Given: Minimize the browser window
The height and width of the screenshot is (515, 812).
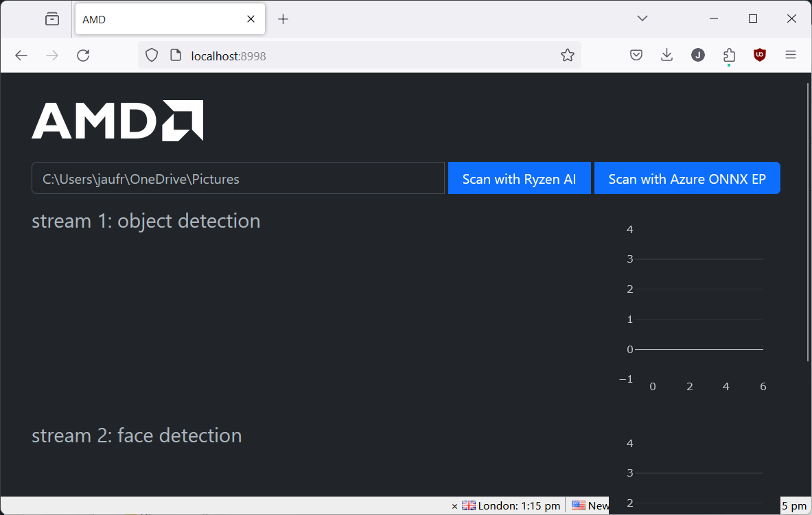Looking at the screenshot, I should click(x=714, y=19).
